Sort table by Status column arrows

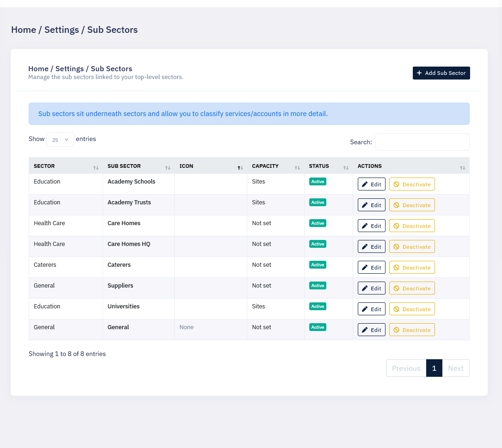tap(346, 168)
